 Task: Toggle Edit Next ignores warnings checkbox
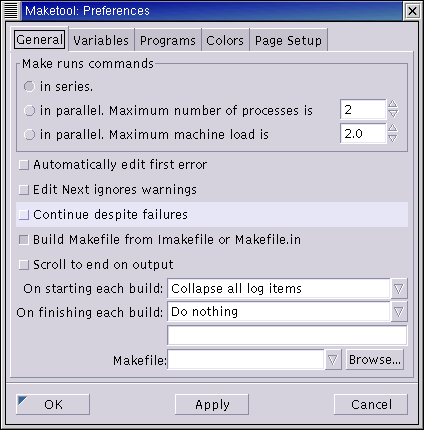click(24, 190)
